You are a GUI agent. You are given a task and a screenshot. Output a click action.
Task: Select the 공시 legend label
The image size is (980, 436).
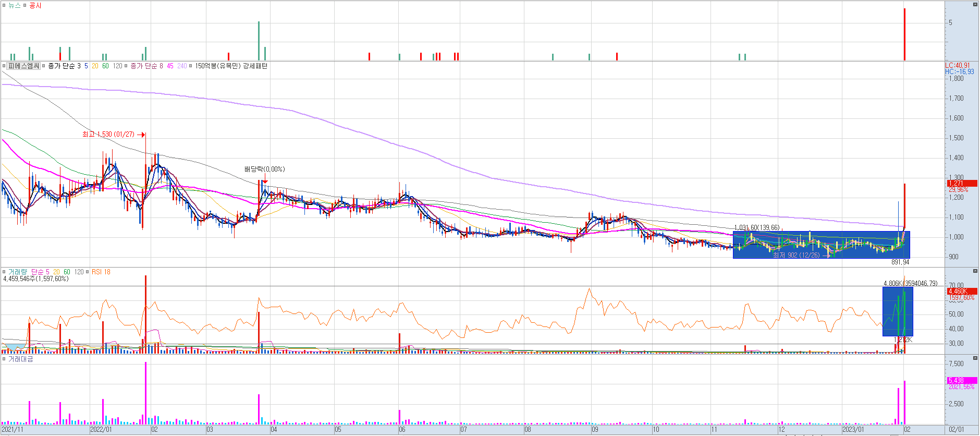tap(35, 5)
